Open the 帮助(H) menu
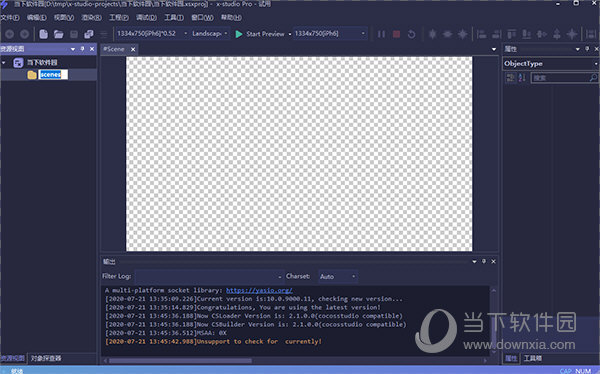Image resolution: width=600 pixels, height=374 pixels. click(231, 18)
